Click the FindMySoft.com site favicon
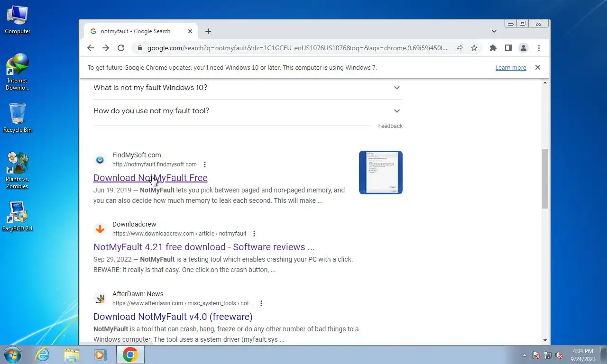Image resolution: width=607 pixels, height=364 pixels. pyautogui.click(x=100, y=160)
